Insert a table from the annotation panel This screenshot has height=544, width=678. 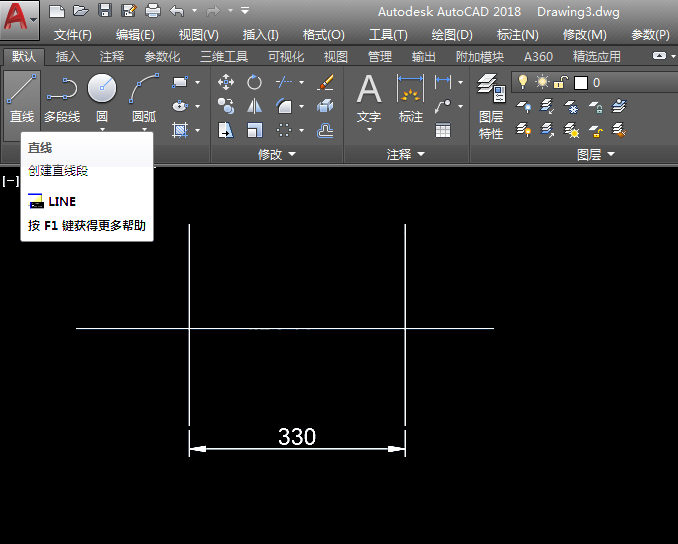443,130
